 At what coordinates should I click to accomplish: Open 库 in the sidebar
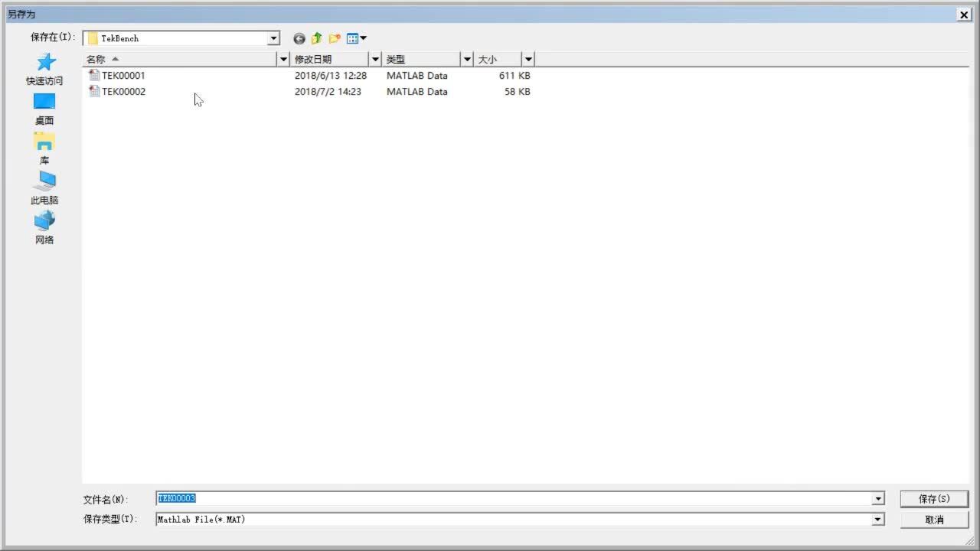[x=44, y=148]
